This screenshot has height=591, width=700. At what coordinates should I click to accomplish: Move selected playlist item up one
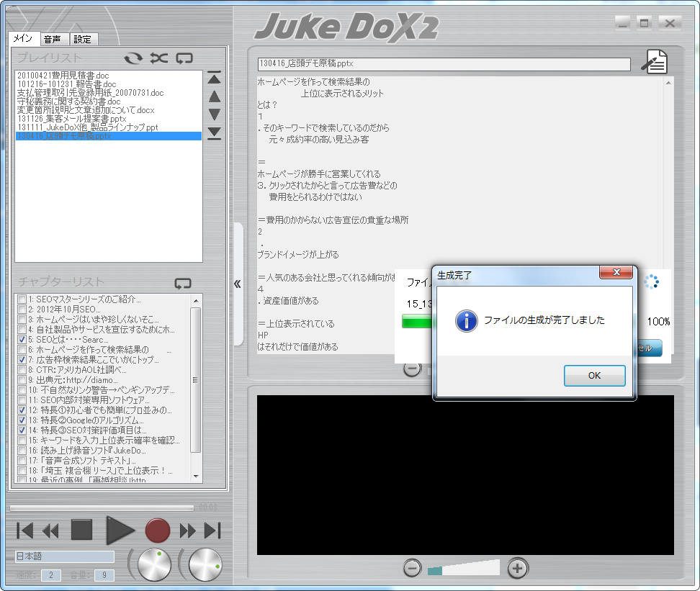tap(215, 96)
